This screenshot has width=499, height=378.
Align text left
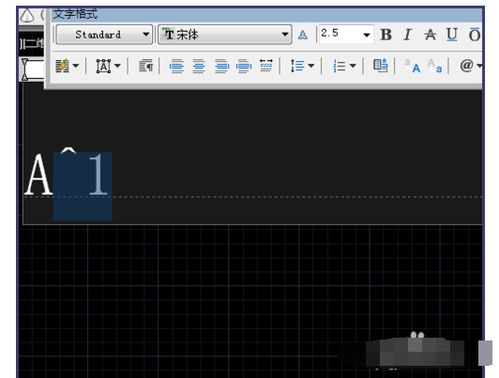click(177, 66)
